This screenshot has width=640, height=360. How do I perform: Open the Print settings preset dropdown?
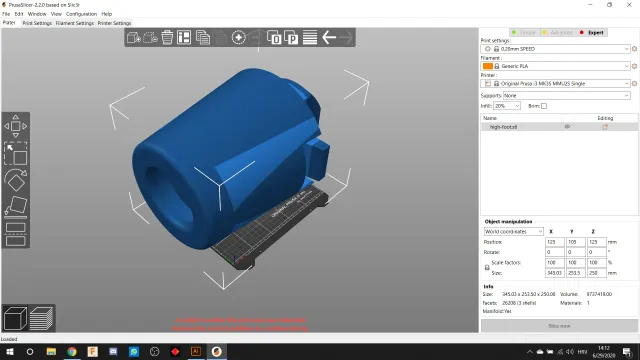[556, 49]
